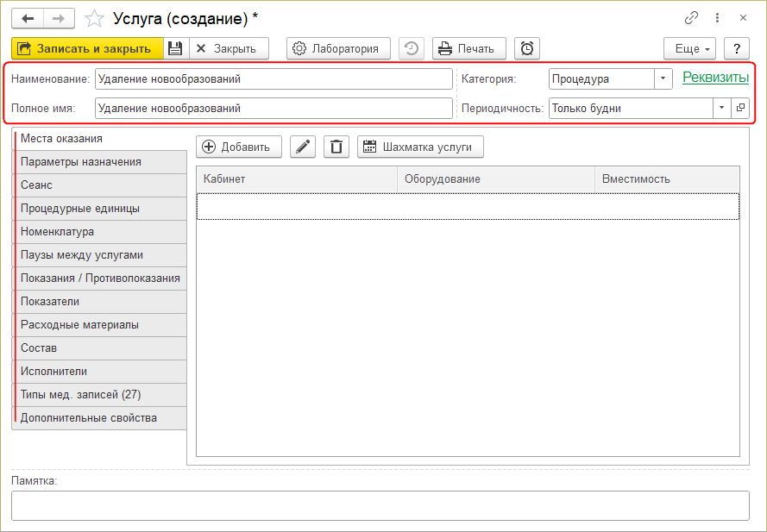Open the Еще menu
Screen dimensions: 767x532
690,48
